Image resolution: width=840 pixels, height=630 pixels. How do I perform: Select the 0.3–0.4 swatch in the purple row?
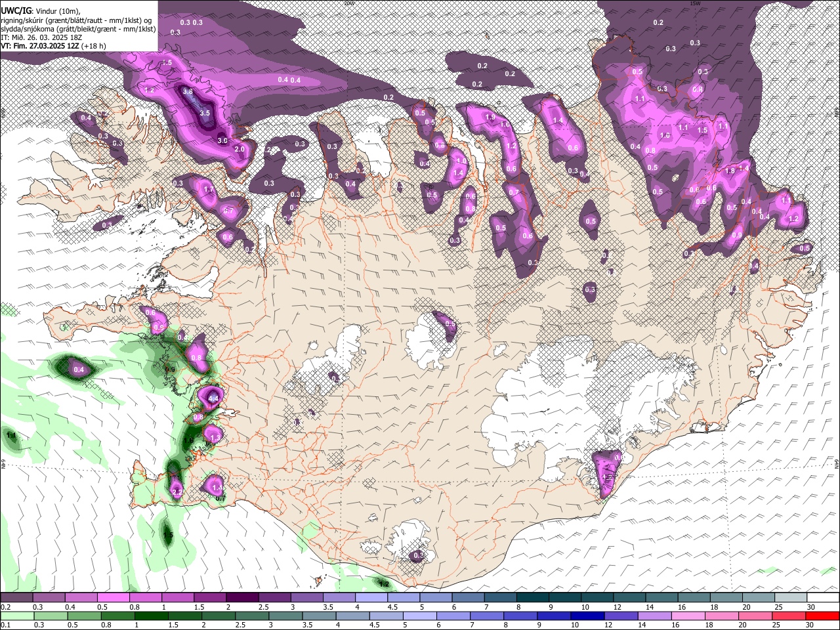(49, 598)
